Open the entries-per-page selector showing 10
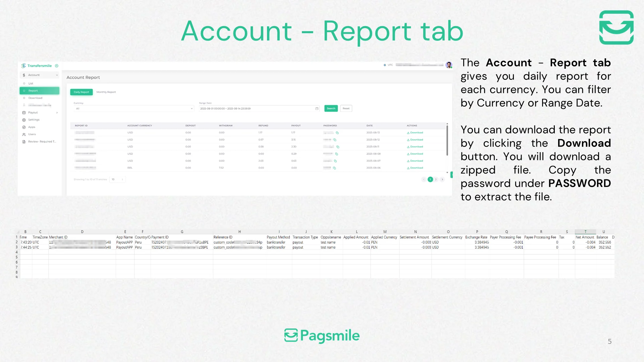 click(x=117, y=179)
